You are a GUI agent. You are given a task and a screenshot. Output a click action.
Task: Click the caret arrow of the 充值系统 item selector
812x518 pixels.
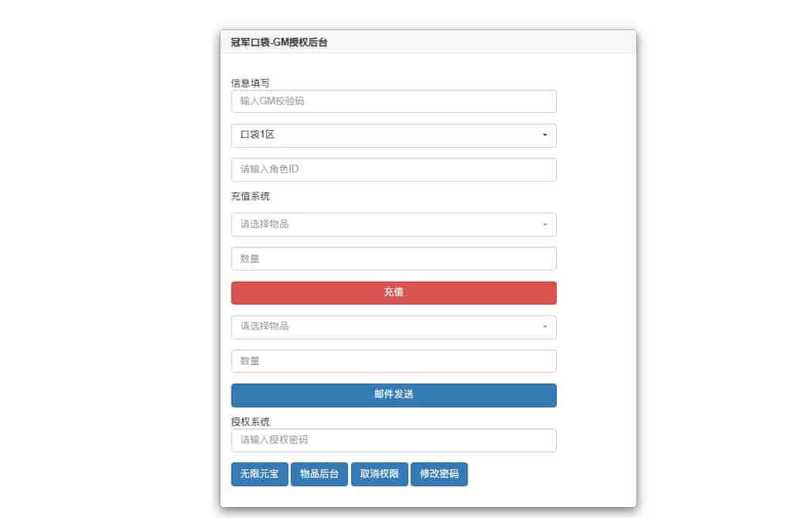[544, 225]
